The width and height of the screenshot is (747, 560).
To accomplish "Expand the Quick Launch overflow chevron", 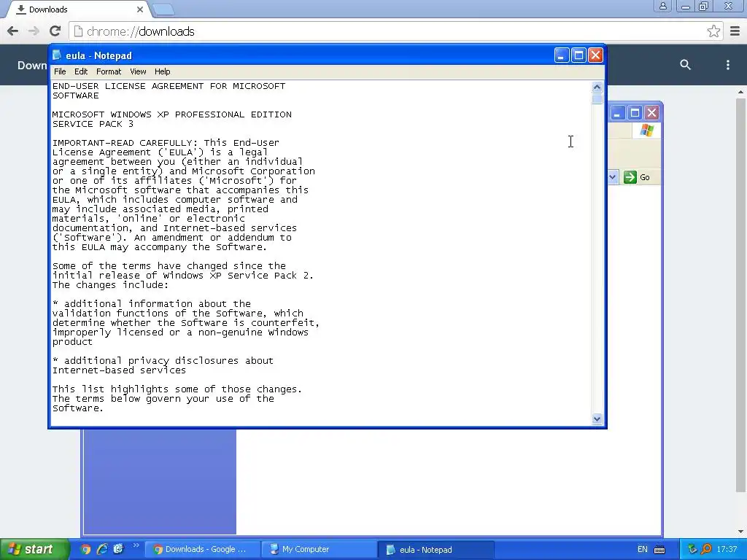I will click(136, 545).
